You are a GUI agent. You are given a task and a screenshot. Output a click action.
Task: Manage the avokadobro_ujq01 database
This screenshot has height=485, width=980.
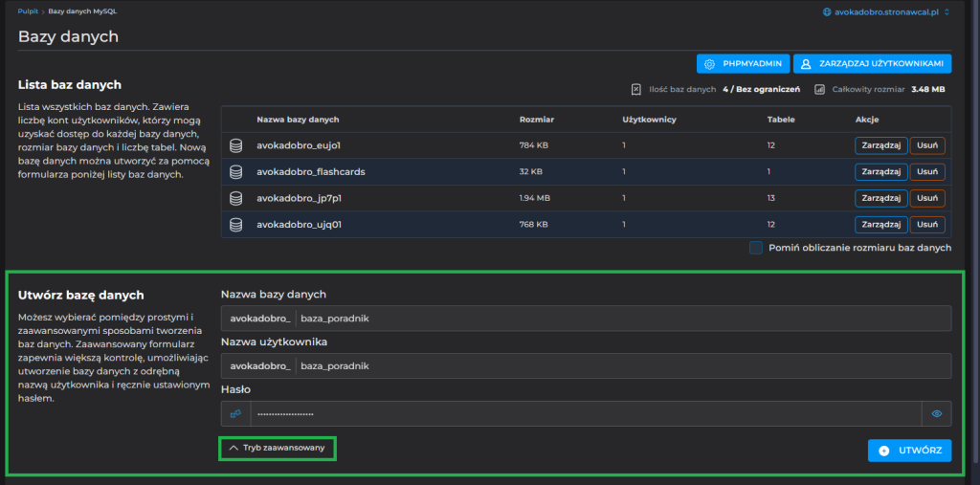coord(880,225)
